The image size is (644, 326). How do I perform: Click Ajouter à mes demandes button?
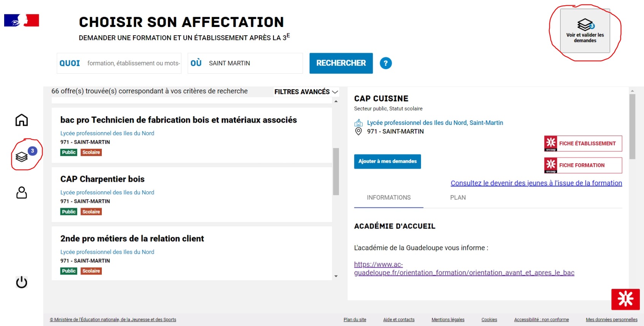pyautogui.click(x=387, y=161)
